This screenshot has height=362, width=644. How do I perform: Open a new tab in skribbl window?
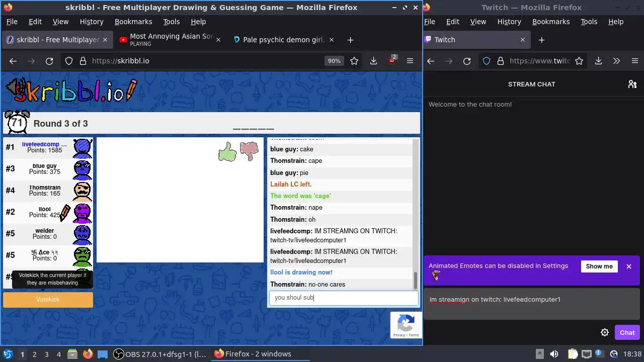(x=350, y=40)
